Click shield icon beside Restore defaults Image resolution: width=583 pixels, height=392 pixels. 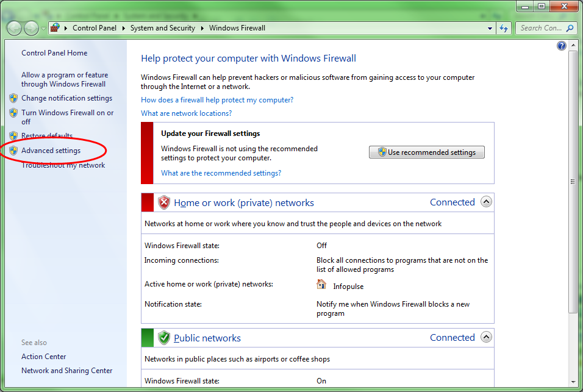pos(13,135)
